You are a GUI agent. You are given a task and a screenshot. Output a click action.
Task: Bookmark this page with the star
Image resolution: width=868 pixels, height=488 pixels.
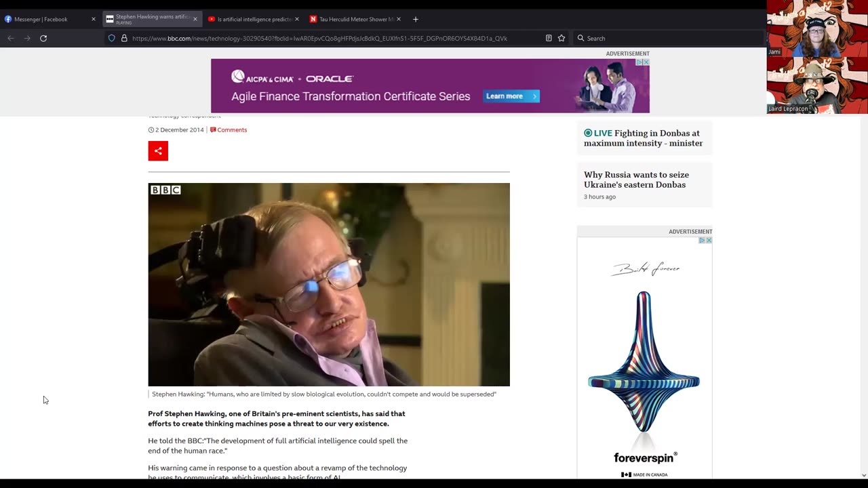[x=561, y=38]
